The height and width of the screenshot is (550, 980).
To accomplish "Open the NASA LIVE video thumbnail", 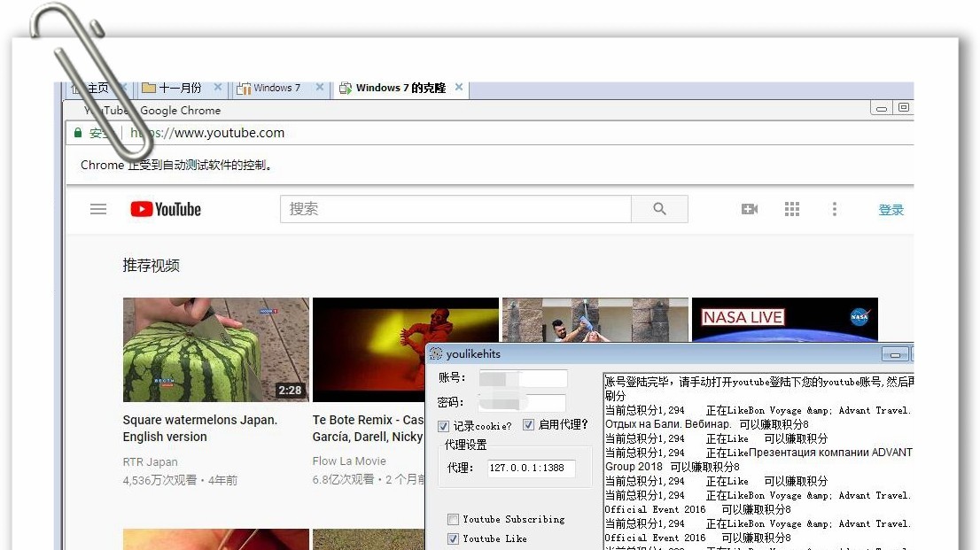I will point(785,320).
